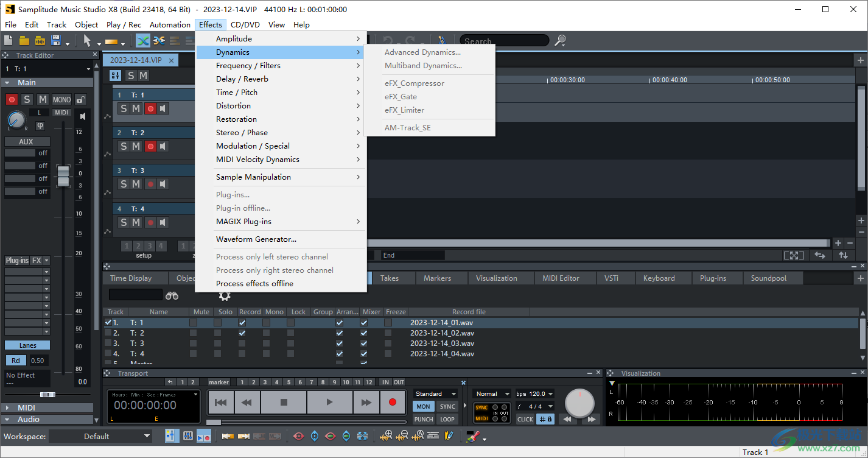Open the Visualization panel settings paintbrush icon

(471, 436)
